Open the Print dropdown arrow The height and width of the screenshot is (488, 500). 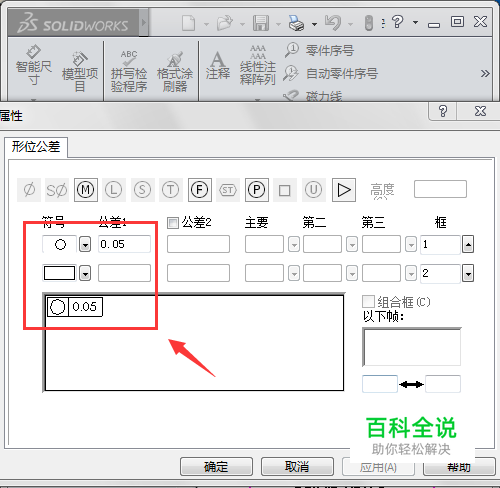point(314,24)
